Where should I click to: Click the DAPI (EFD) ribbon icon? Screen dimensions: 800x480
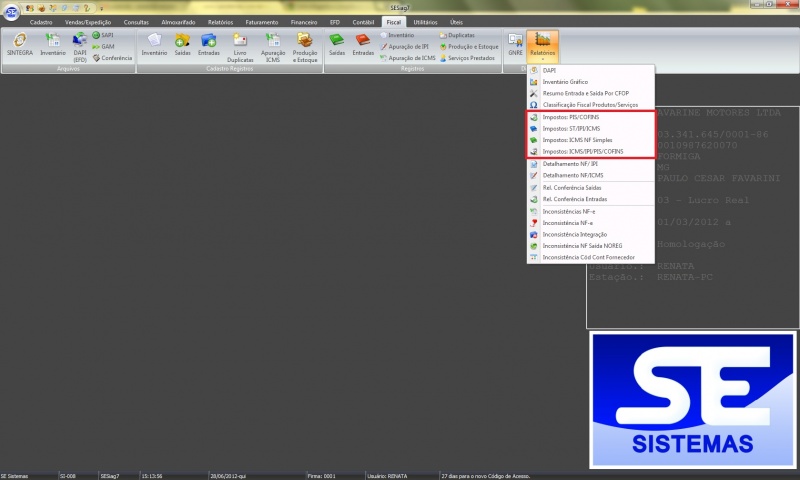click(80, 45)
